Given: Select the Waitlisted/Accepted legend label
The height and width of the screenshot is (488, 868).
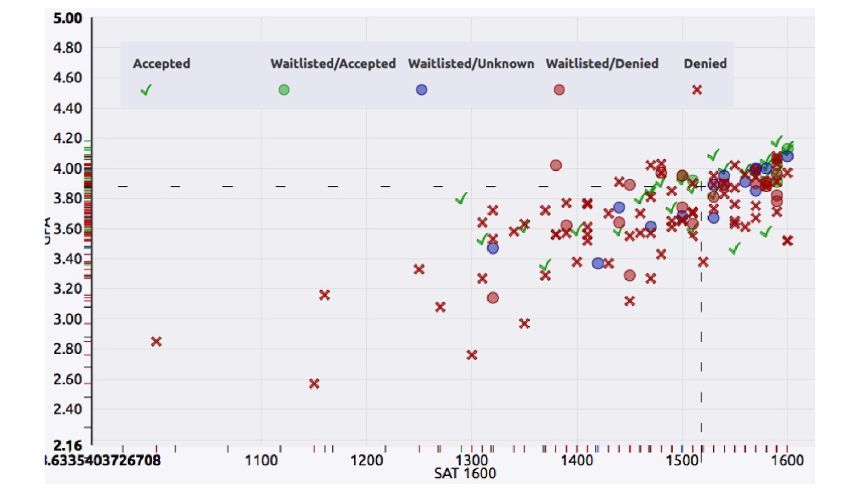Looking at the screenshot, I should 333,63.
